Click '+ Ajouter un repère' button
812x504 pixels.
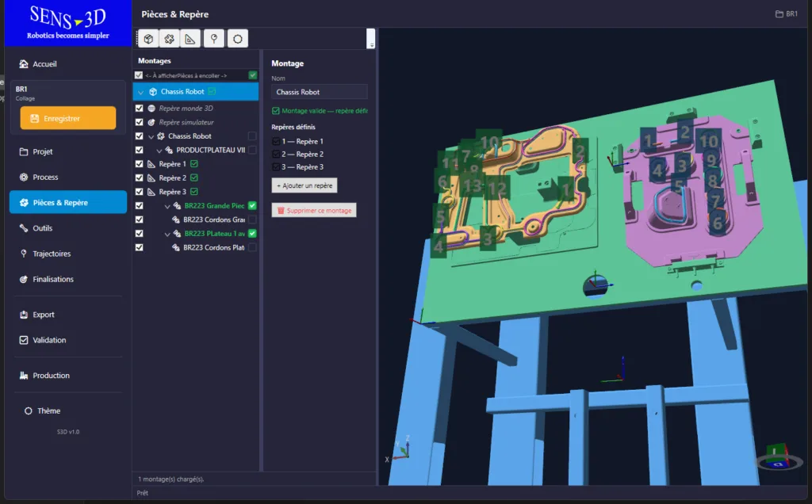304,185
